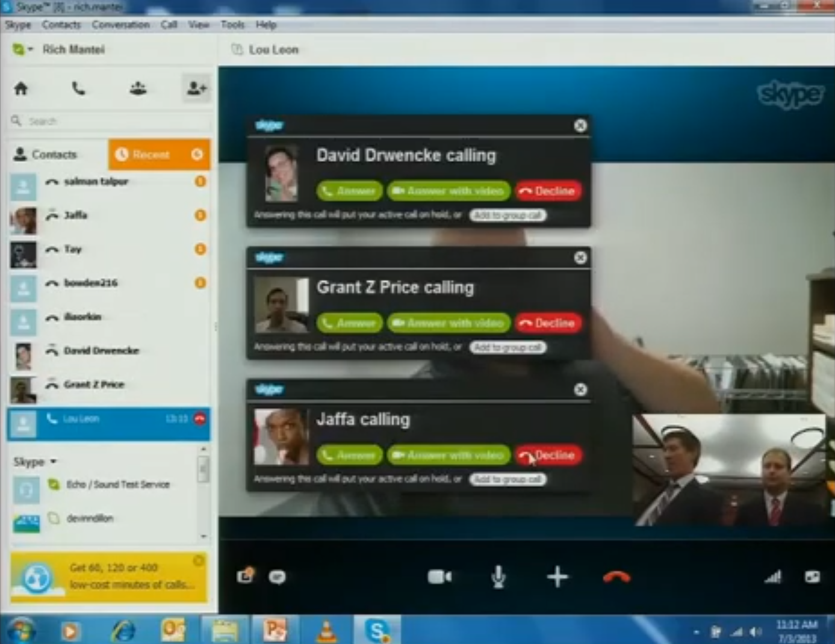This screenshot has width=835, height=644.
Task: Decline Jaffa's call
Action: [x=548, y=455]
